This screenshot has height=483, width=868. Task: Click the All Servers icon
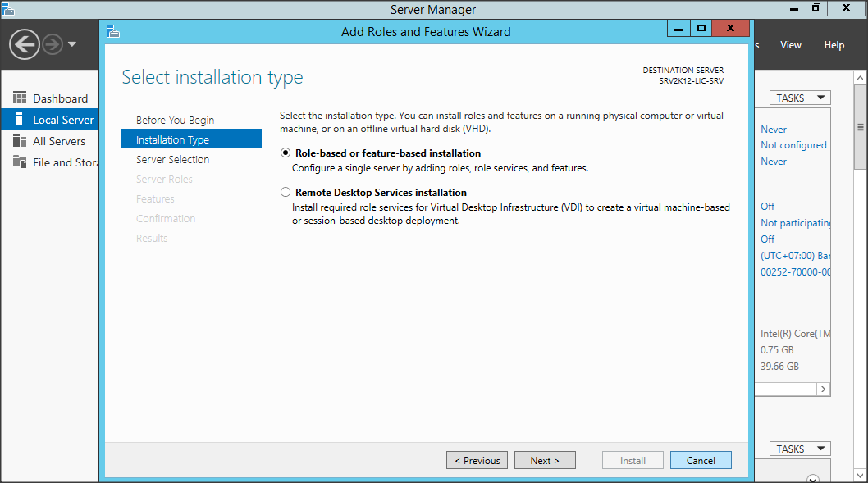pyautogui.click(x=20, y=141)
